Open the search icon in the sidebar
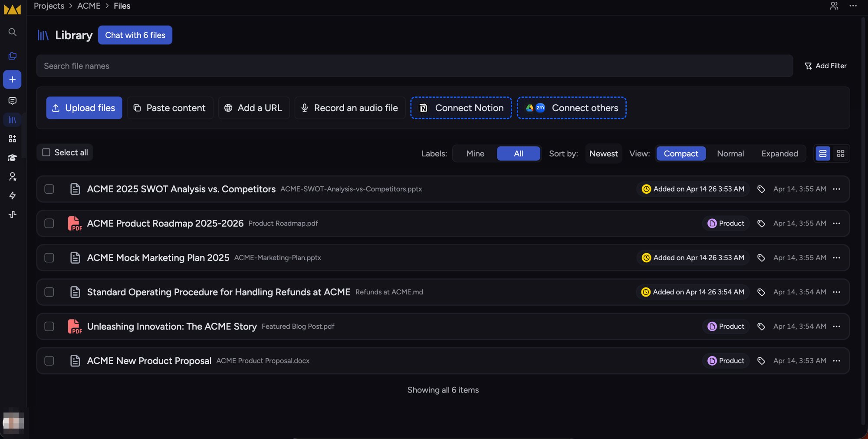The image size is (868, 439). 13,32
